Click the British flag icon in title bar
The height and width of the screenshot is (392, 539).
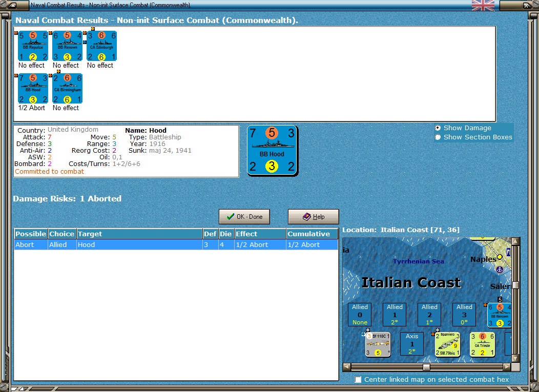click(483, 5)
